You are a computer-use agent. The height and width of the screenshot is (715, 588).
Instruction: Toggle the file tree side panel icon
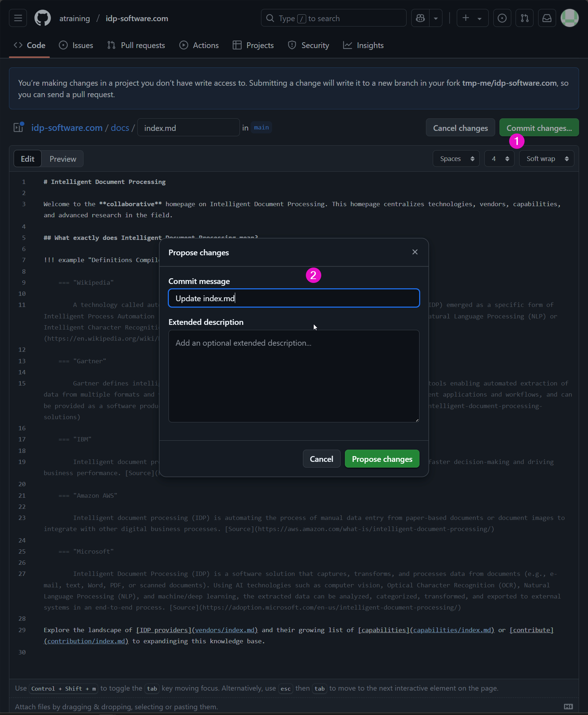click(x=18, y=127)
